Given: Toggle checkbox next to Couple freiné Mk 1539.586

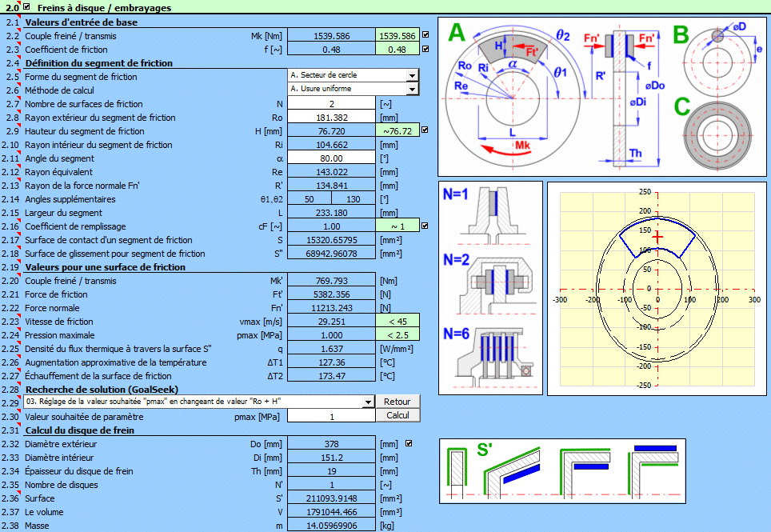Looking at the screenshot, I should tap(425, 35).
